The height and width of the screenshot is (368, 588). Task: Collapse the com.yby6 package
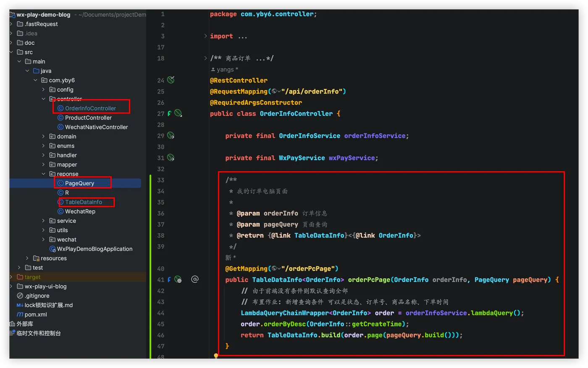click(x=35, y=80)
